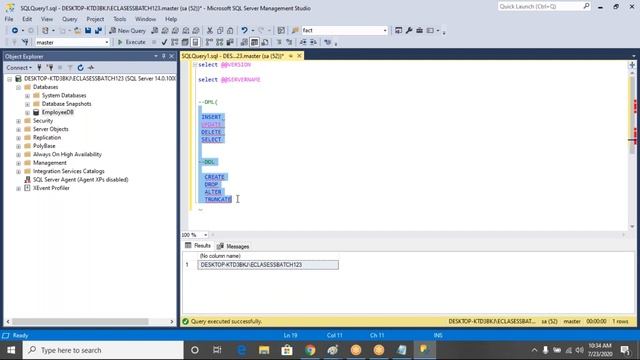Toggle the IntelliSense Enabled button
The image size is (640, 360).
point(196,42)
